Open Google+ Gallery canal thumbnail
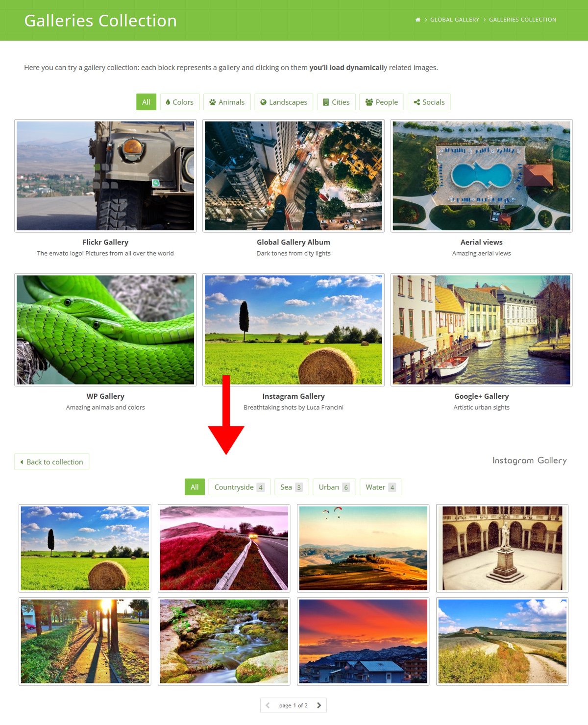Viewport: 588px width, 725px height. [482, 330]
